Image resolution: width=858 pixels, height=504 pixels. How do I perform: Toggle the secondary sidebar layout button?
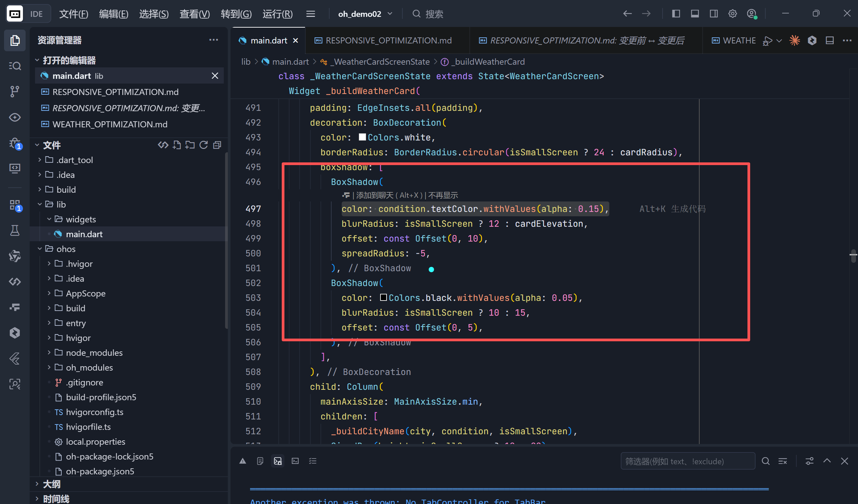point(714,13)
